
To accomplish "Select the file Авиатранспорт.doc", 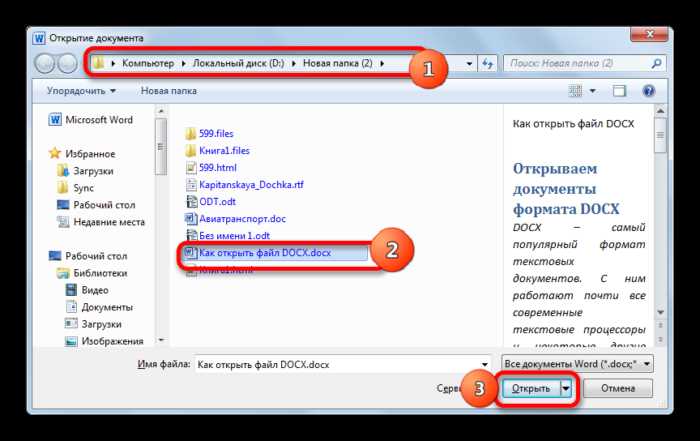I will (235, 218).
